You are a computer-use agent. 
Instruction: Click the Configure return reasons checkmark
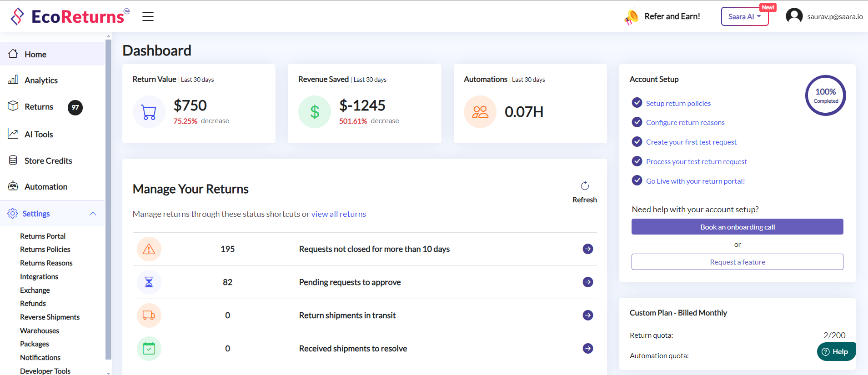(x=637, y=122)
